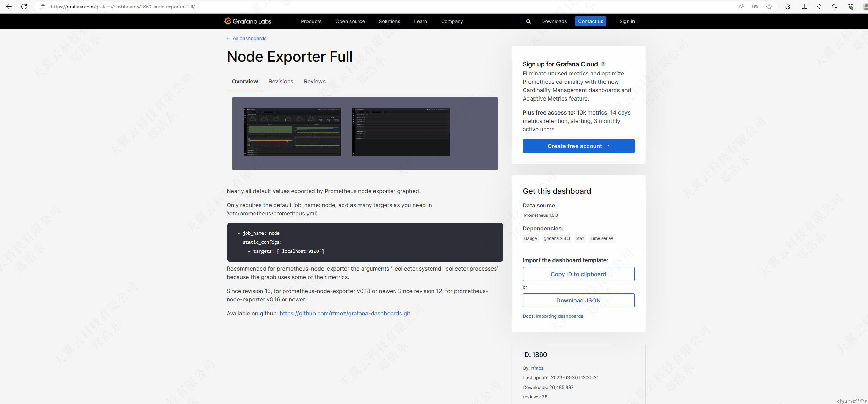The image size is (868, 404).
Task: Click the translate page icon
Action: (755, 7)
